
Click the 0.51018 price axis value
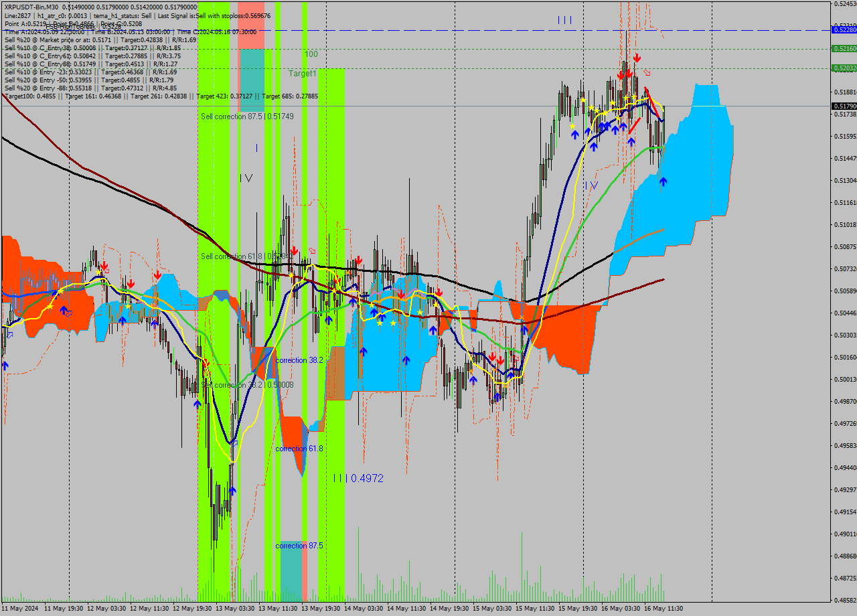(845, 224)
